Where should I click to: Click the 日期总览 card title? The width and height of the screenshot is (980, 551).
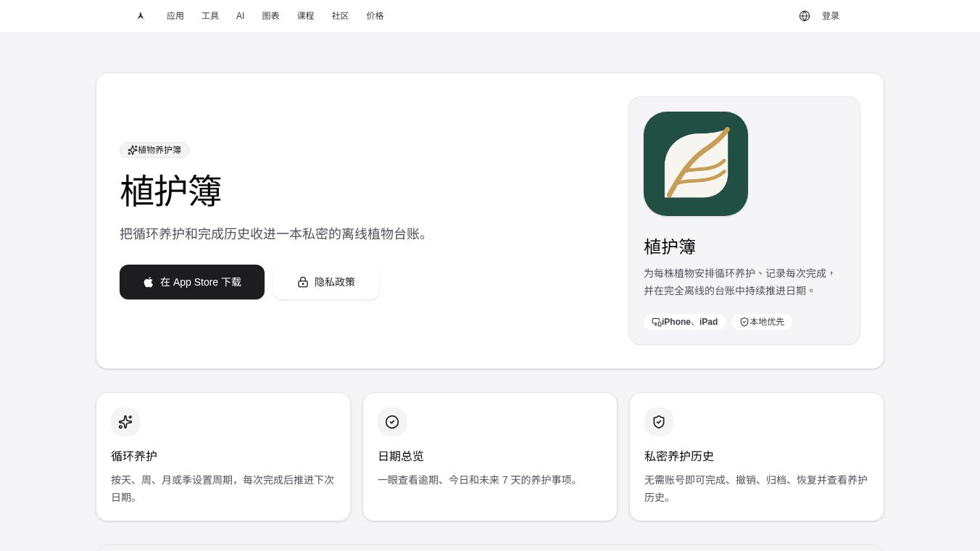[401, 456]
